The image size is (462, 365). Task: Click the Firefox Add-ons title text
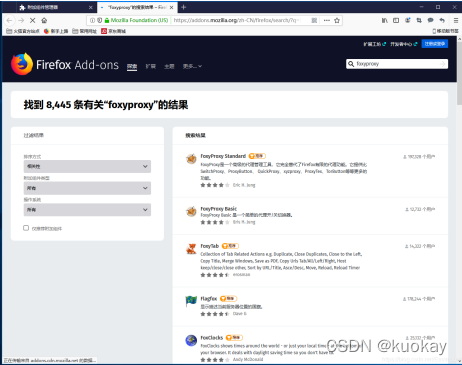pos(77,65)
